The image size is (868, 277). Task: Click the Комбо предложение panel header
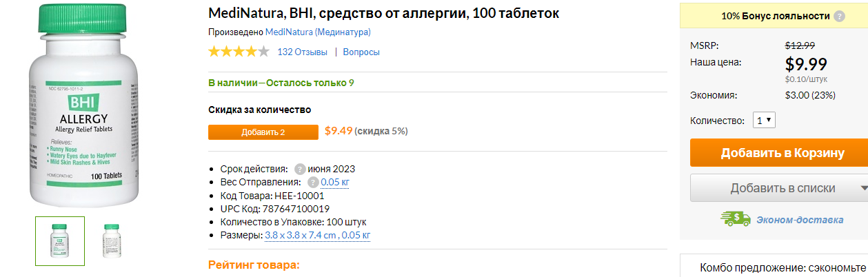click(782, 268)
